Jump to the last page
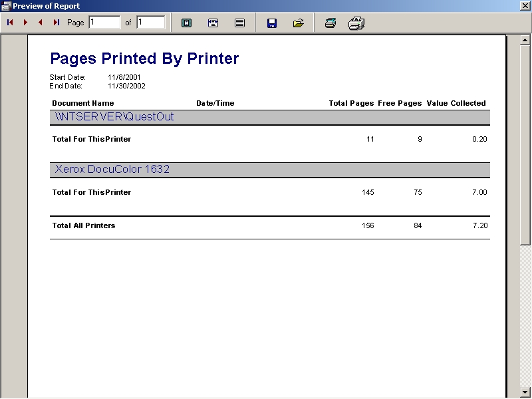 pos(56,23)
